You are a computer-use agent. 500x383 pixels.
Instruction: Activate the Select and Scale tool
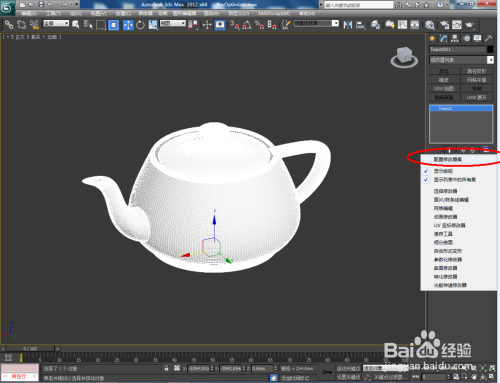(x=153, y=25)
